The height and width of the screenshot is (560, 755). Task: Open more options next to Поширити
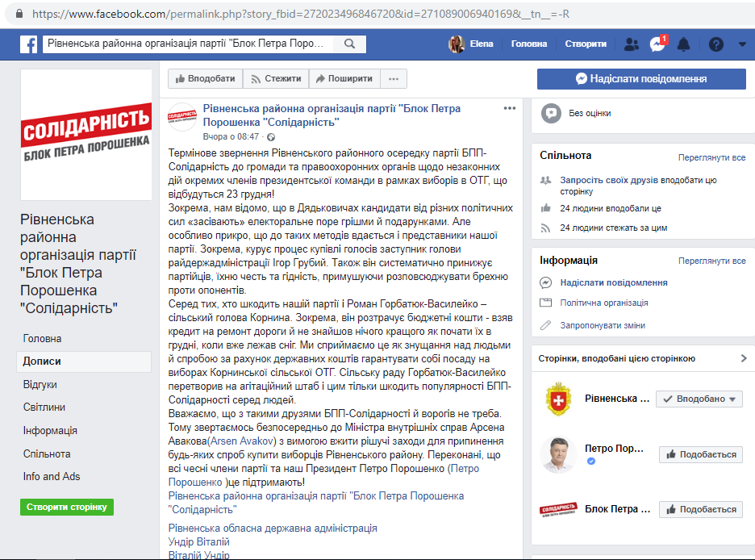click(x=394, y=78)
